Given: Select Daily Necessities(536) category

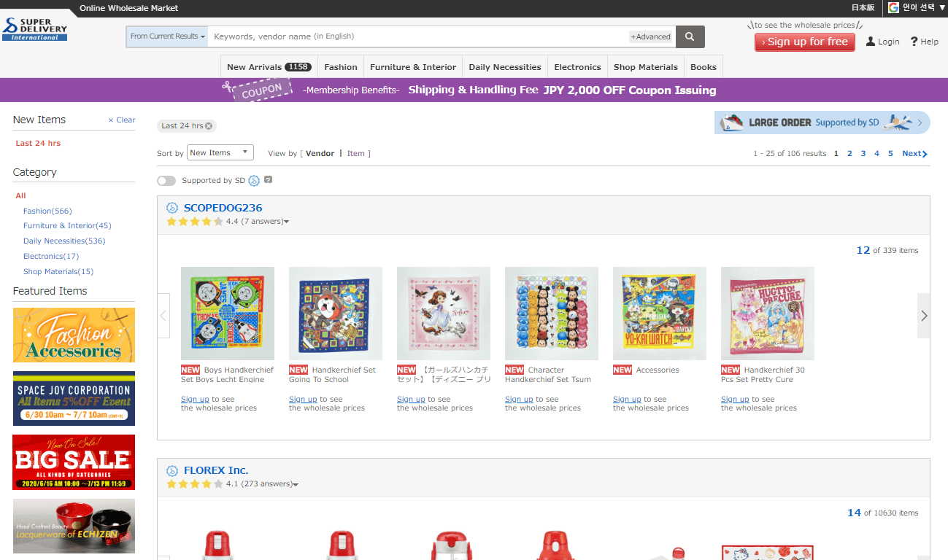Looking at the screenshot, I should click(x=64, y=241).
